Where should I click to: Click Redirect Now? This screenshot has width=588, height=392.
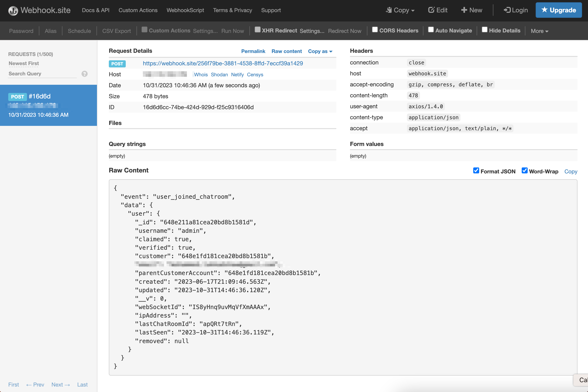pyautogui.click(x=345, y=31)
